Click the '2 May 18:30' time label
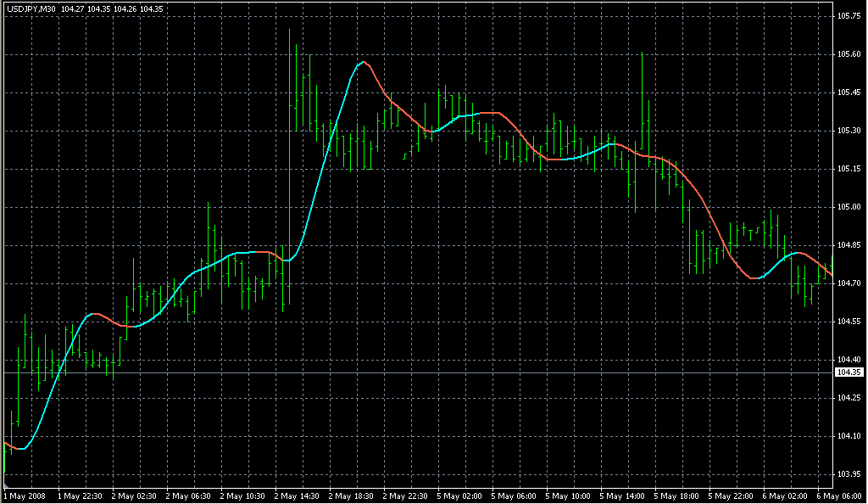The height and width of the screenshot is (504, 868). (x=351, y=496)
